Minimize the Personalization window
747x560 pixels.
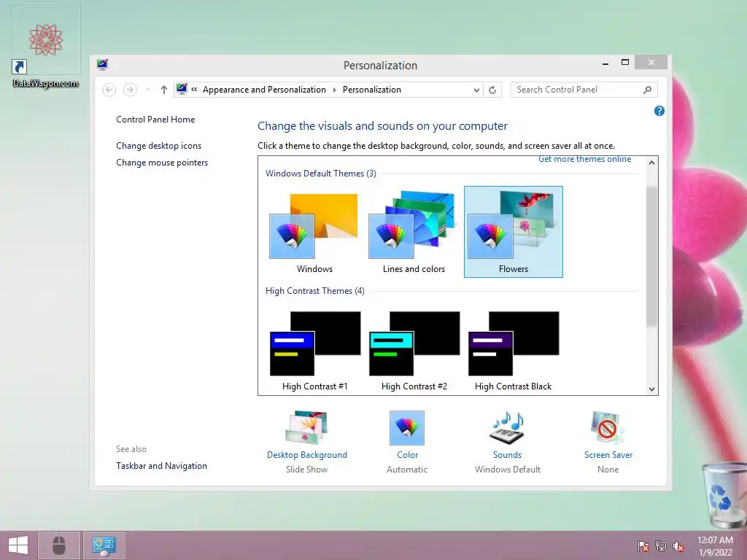pyautogui.click(x=605, y=63)
